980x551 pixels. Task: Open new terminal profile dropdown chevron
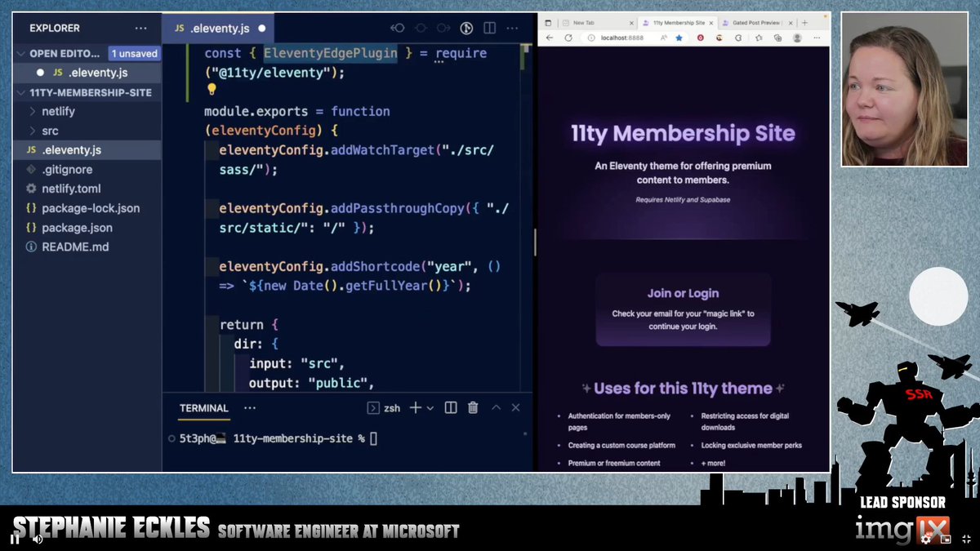[430, 407]
